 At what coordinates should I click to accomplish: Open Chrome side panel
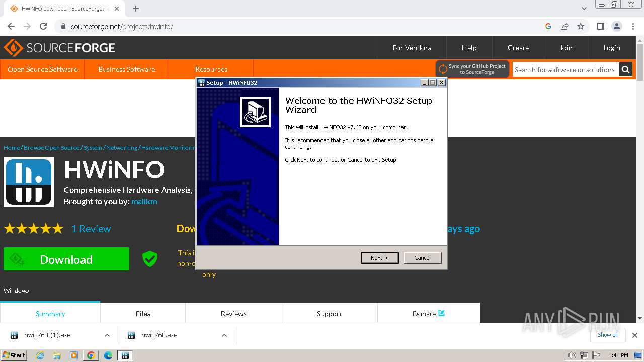pyautogui.click(x=600, y=26)
